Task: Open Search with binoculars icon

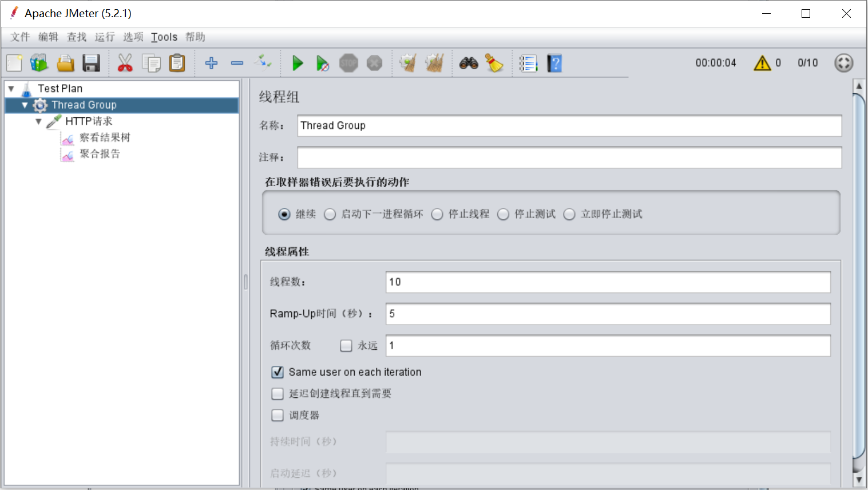Action: (x=469, y=63)
